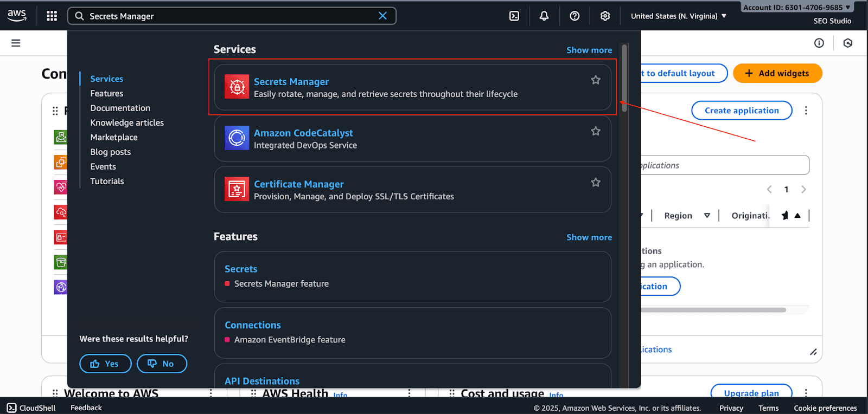Click Add widgets button
This screenshot has width=868, height=414.
coord(777,73)
